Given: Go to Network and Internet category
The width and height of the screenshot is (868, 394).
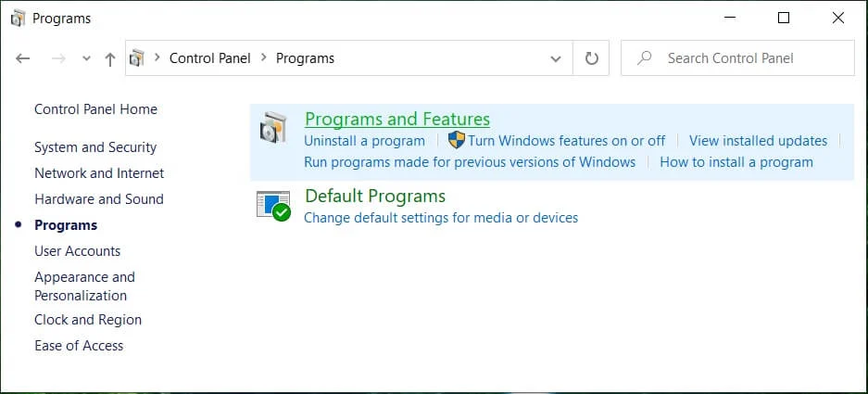Looking at the screenshot, I should click(x=99, y=173).
